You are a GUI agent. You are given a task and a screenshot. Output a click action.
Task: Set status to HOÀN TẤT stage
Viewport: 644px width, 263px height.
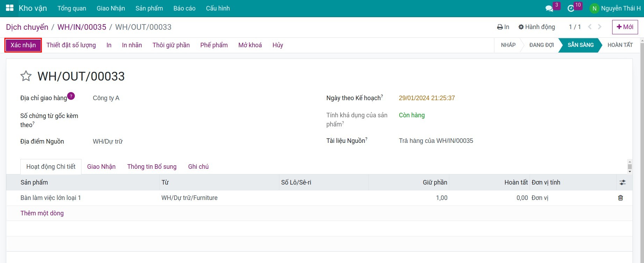click(x=620, y=45)
